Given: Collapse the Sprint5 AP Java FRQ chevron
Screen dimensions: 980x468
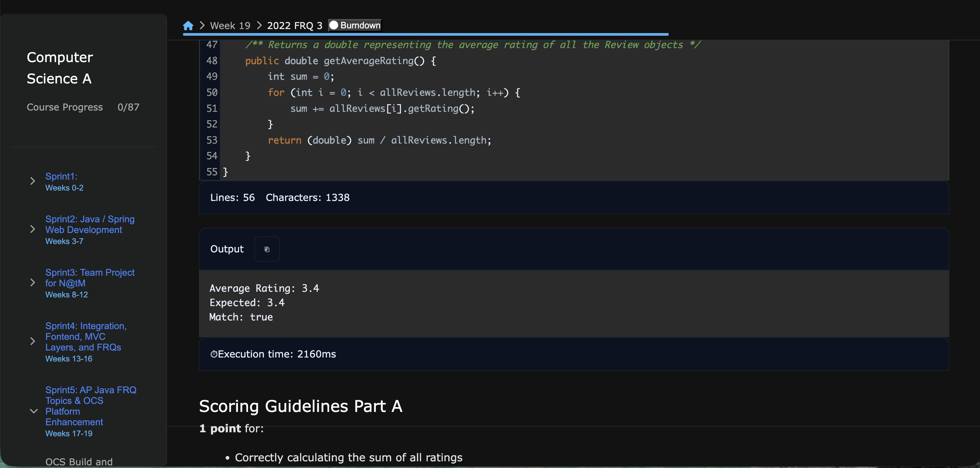Looking at the screenshot, I should pyautogui.click(x=33, y=411).
